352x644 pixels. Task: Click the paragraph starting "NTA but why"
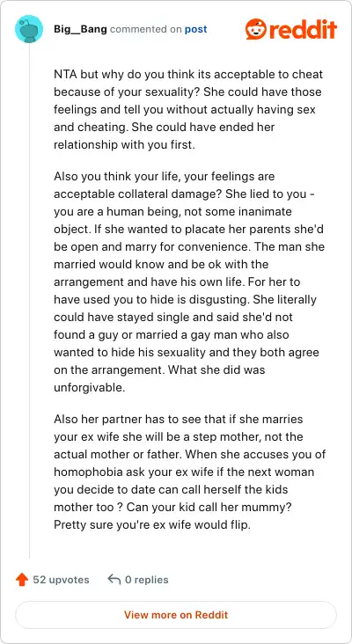pyautogui.click(x=188, y=110)
